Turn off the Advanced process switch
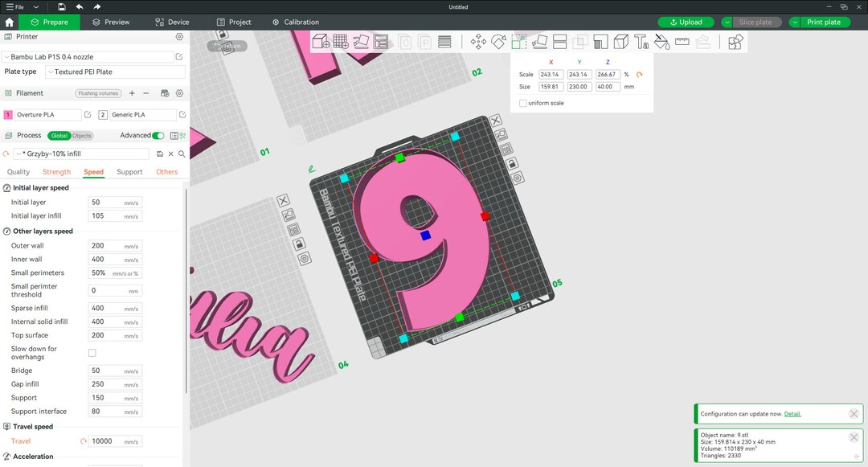868x467 pixels. (160, 135)
